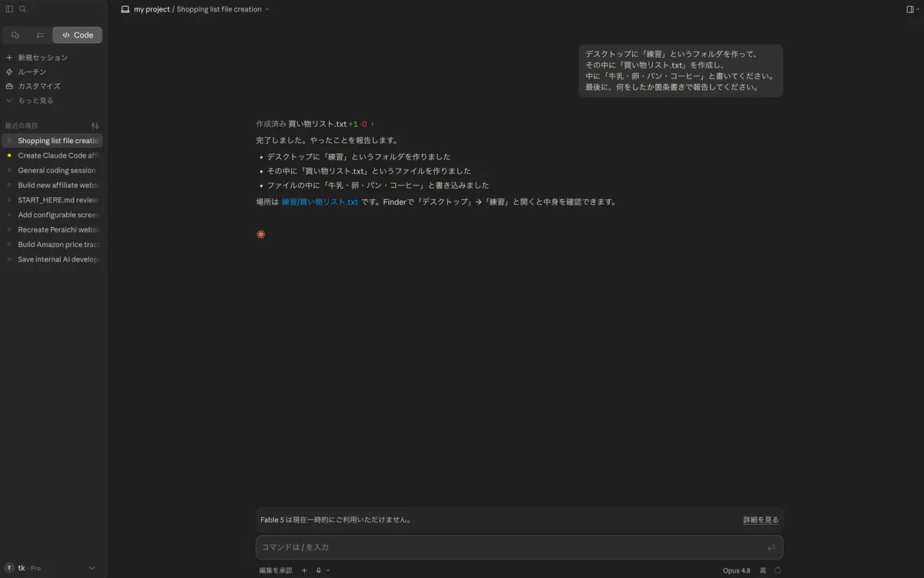Click the circular usage indicator icon
924x578 pixels.
pyautogui.click(x=778, y=570)
